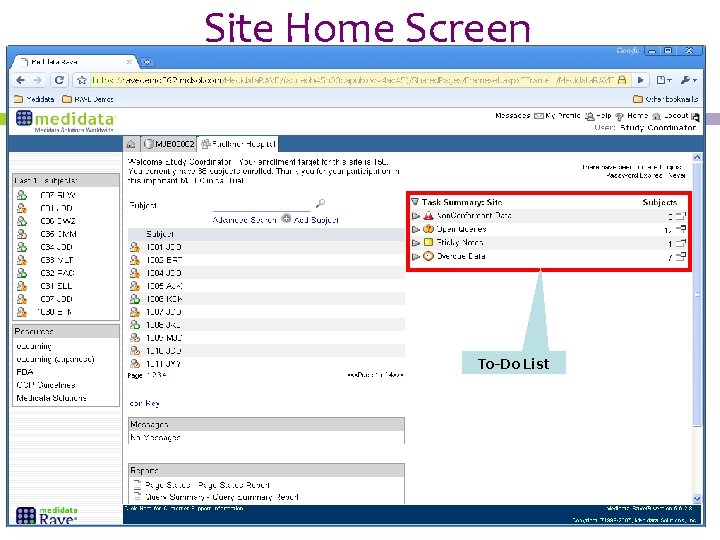Open sidebar subject 036 DWZ
Viewport: 720px width, 540px height.
pyautogui.click(x=58, y=221)
